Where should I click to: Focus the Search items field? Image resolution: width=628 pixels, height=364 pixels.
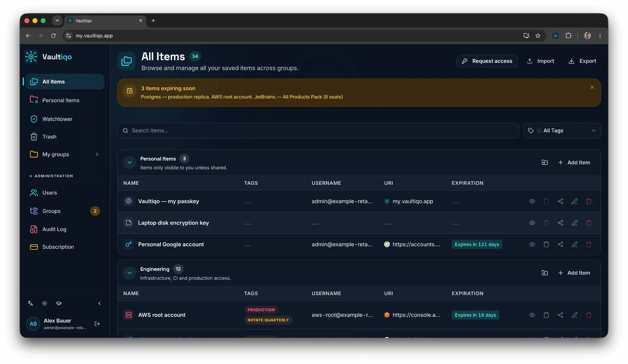click(318, 131)
